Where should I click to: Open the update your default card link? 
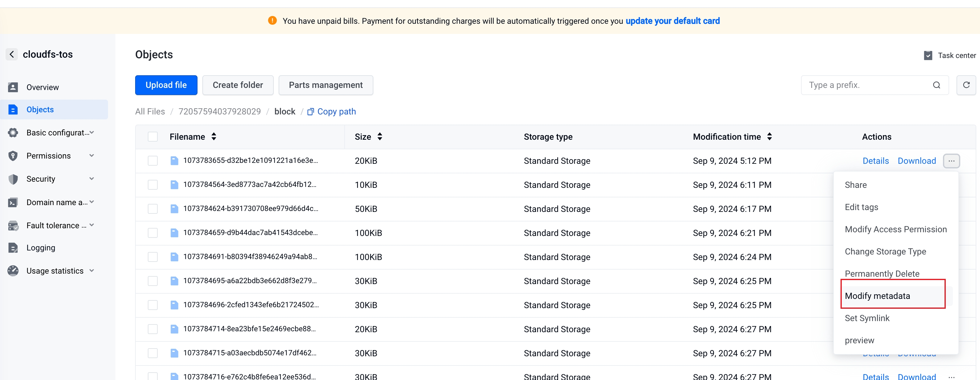(x=672, y=21)
